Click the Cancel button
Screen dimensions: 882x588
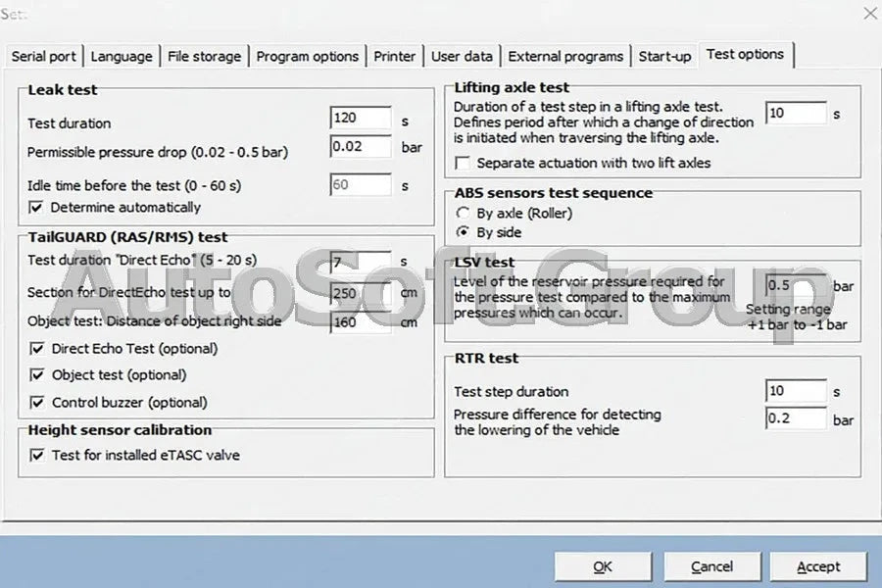(x=711, y=566)
